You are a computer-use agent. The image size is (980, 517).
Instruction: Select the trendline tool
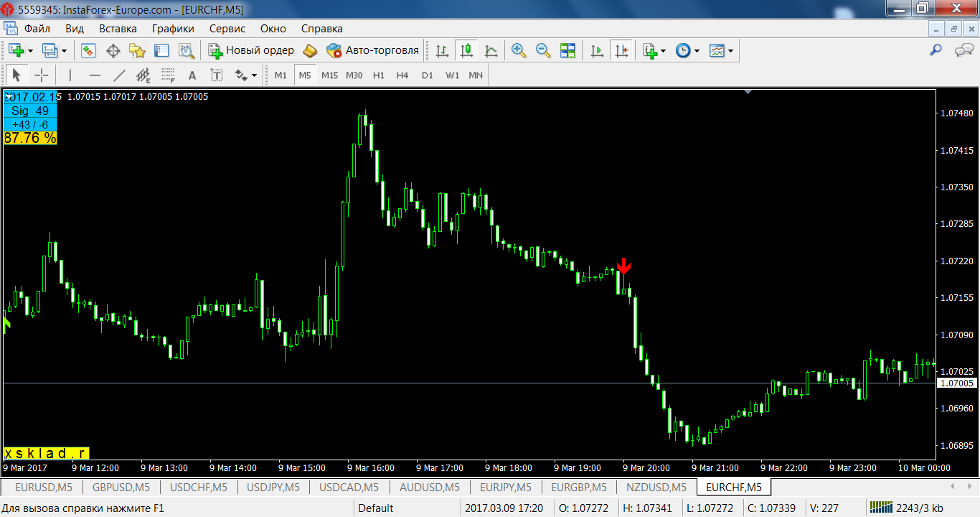(x=119, y=75)
